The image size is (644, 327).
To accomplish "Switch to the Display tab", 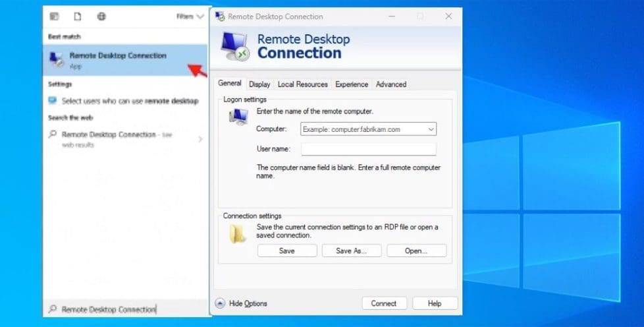I will [259, 84].
